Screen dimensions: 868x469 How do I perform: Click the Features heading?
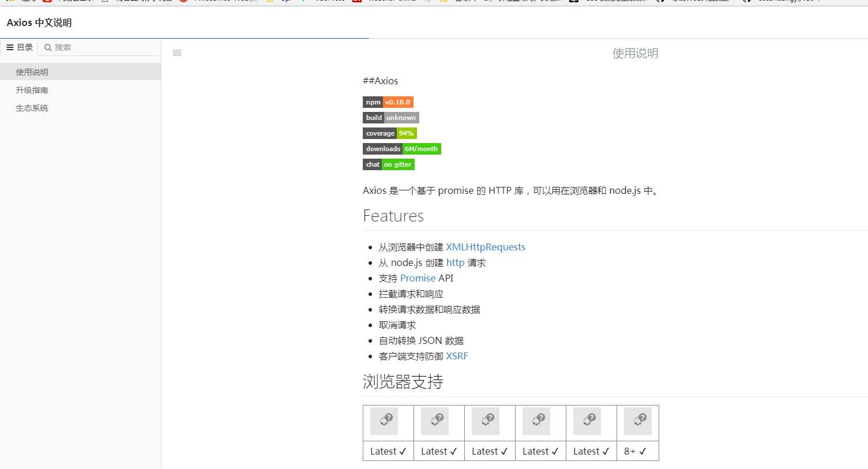(x=393, y=216)
